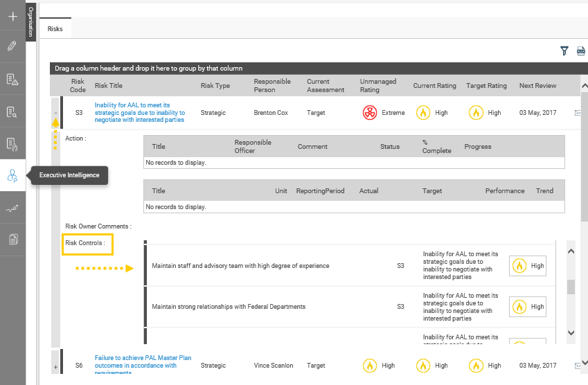
Task: Open the pencil edit icon in sidebar
Action: coord(12,46)
